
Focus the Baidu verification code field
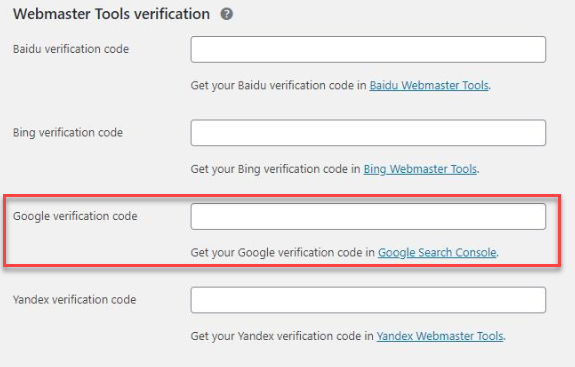[368, 49]
